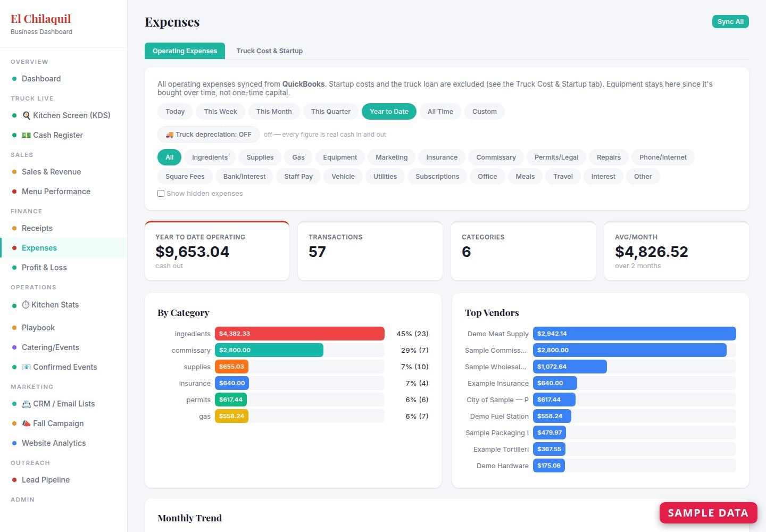Viewport: 766px width, 532px height.
Task: Tick the Show hidden expenses checkbox
Action: 161,194
